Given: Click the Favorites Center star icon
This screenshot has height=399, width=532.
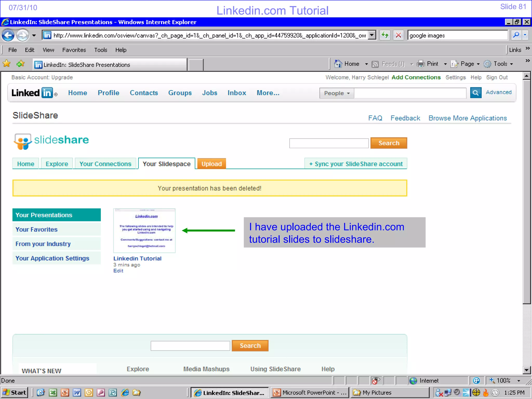Looking at the screenshot, I should [x=7, y=64].
